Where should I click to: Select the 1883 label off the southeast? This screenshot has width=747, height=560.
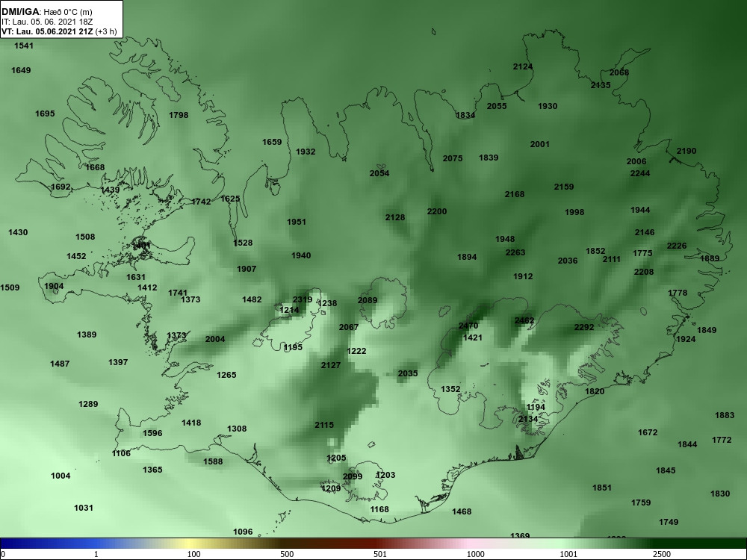[x=725, y=415]
